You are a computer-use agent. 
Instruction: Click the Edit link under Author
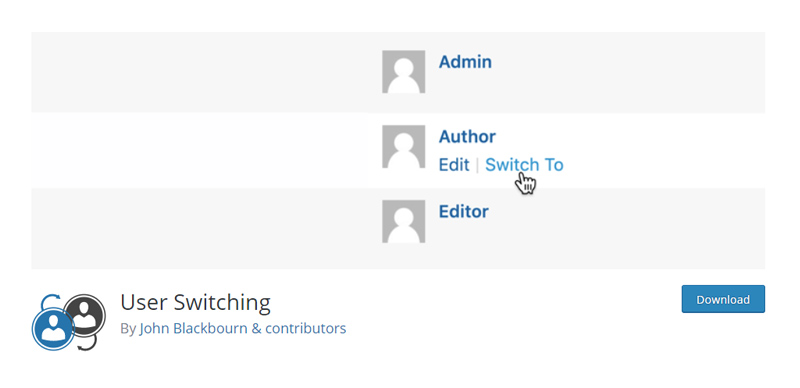454,165
